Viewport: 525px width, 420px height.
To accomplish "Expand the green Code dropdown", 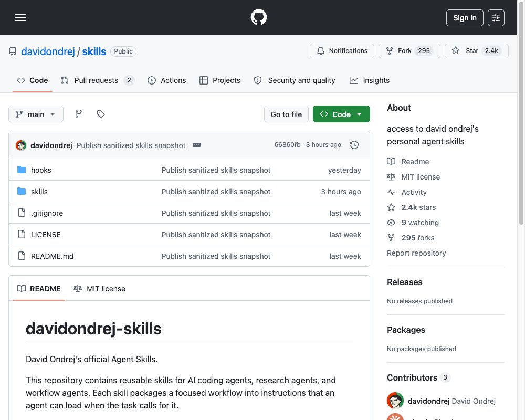I will coord(341,114).
